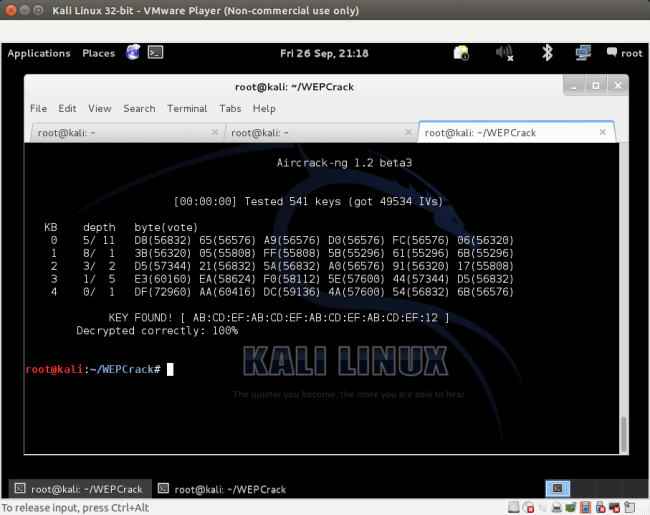Viewport: 650px width, 515px height.
Task: Open the update notification icon in the panel
Action: point(461,53)
